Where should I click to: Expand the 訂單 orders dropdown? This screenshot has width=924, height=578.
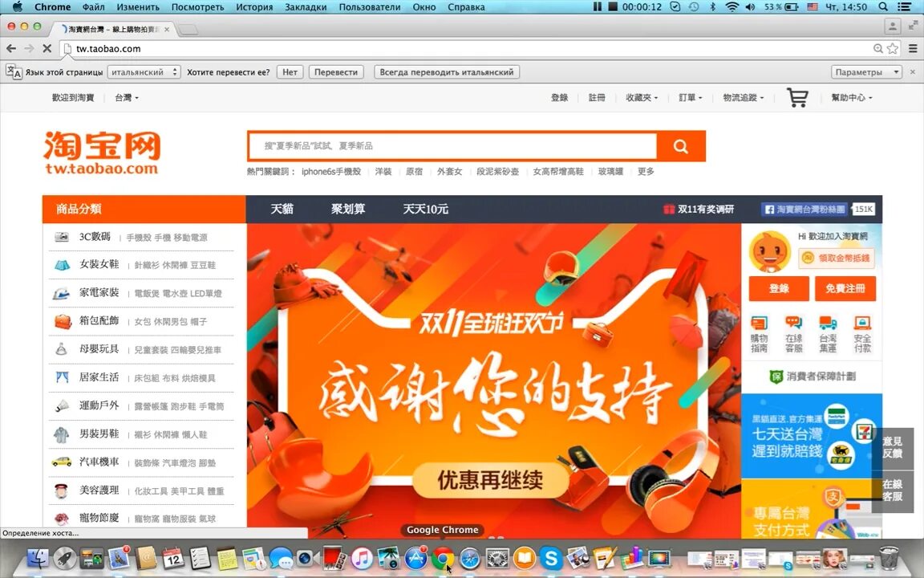point(690,97)
